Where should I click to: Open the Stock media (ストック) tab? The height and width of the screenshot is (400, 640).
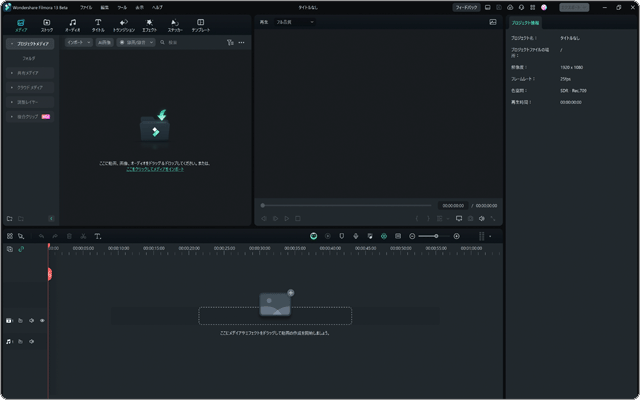47,25
